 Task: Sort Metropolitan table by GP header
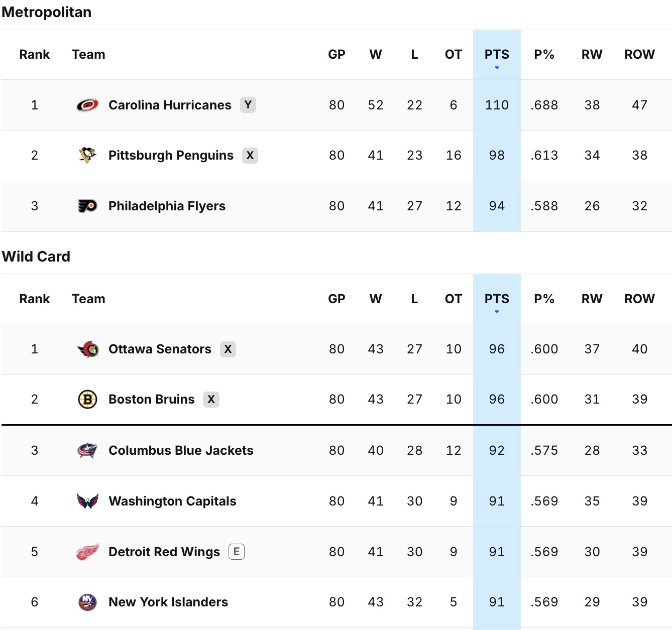pos(337,54)
